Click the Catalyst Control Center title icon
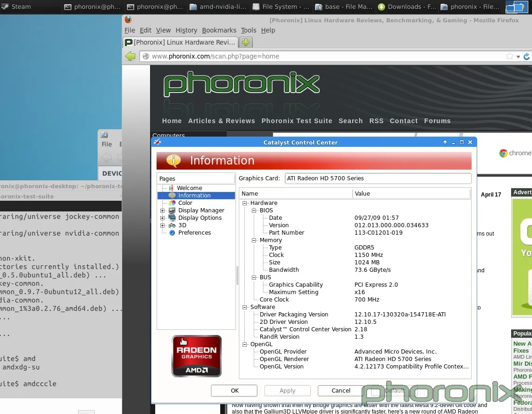This screenshot has width=532, height=414. tap(157, 142)
